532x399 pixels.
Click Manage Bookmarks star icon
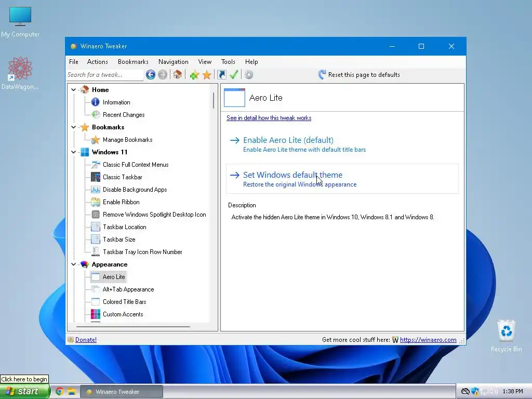[96, 139]
